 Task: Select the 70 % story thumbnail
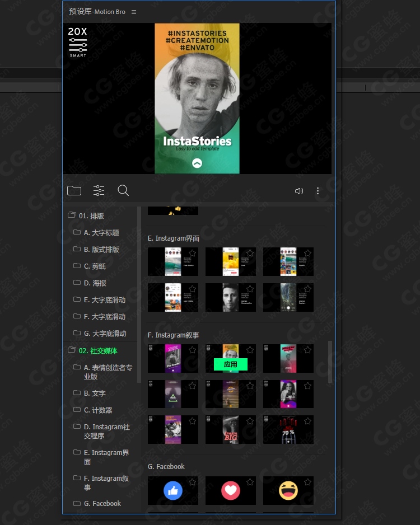click(x=288, y=430)
